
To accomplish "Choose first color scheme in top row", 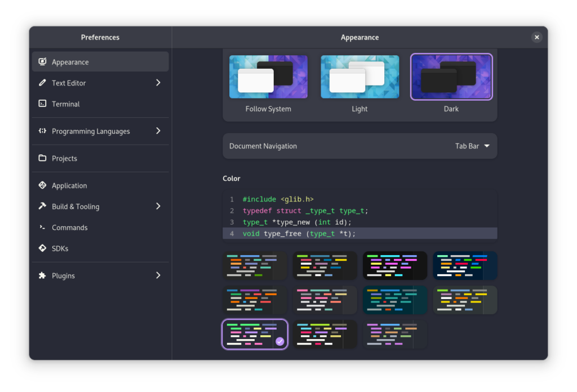I will pyautogui.click(x=255, y=265).
